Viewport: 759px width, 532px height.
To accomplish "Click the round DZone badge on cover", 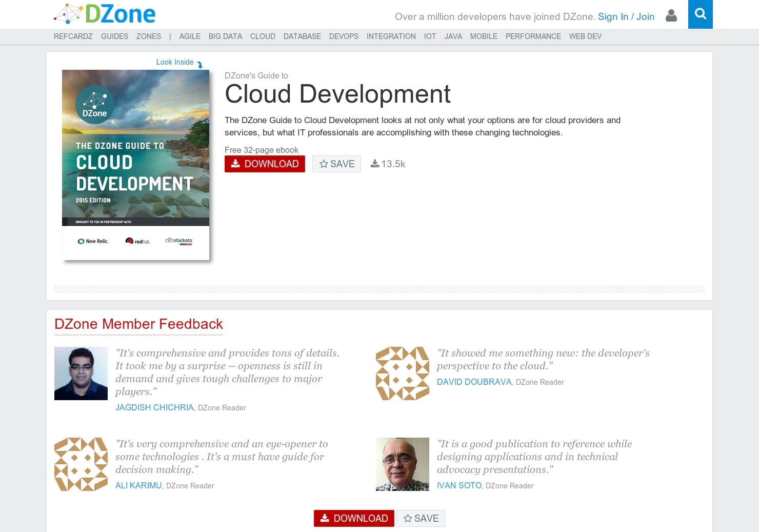I will [95, 105].
